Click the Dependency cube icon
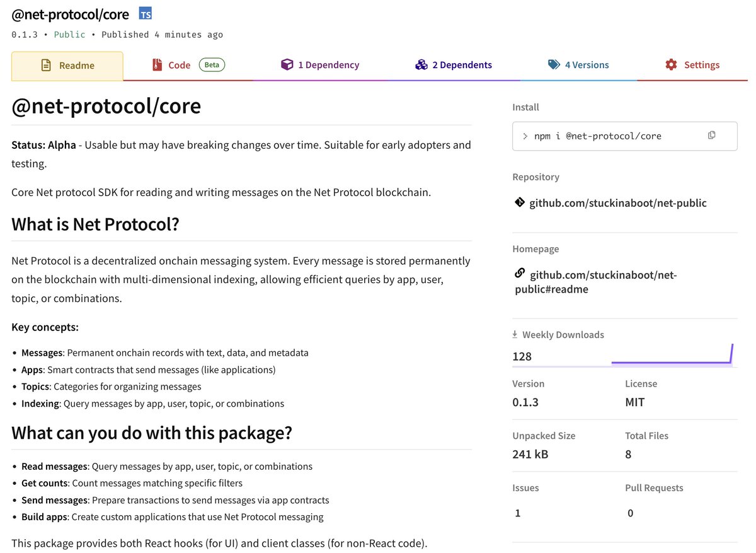The width and height of the screenshot is (756, 553). (287, 64)
